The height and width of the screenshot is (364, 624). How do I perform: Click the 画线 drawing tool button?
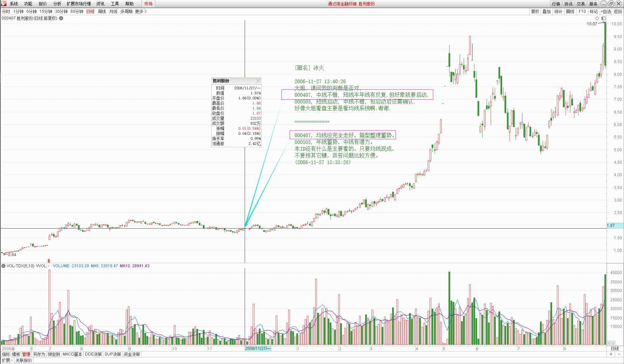point(570,11)
